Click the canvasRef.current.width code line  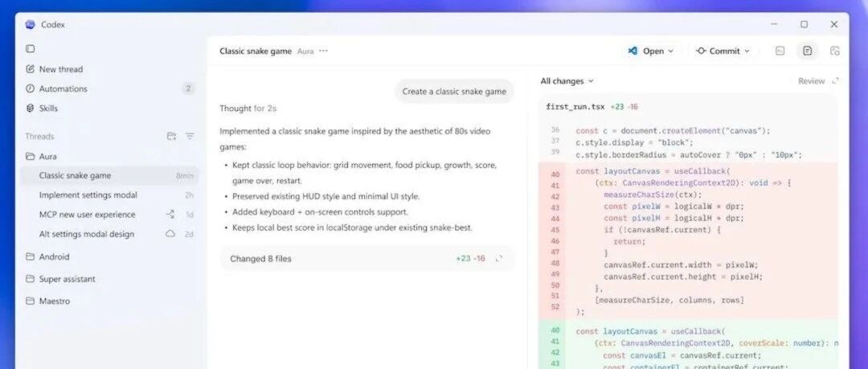point(681,264)
